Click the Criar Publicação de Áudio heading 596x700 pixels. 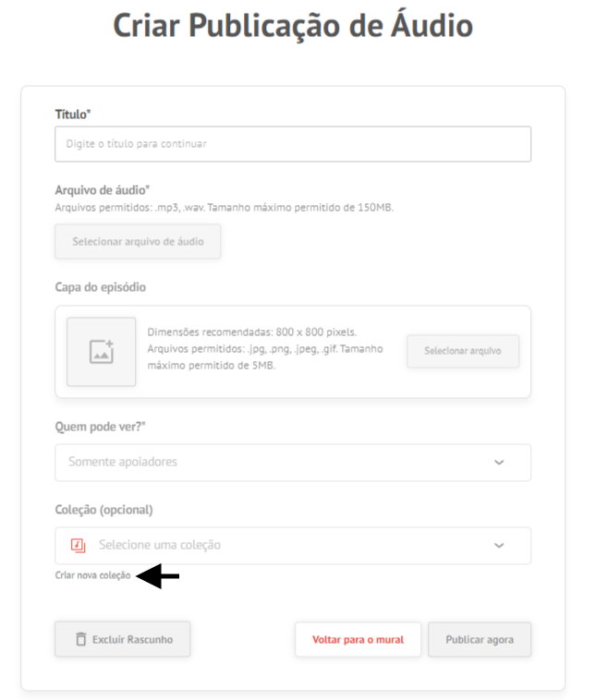tap(293, 25)
